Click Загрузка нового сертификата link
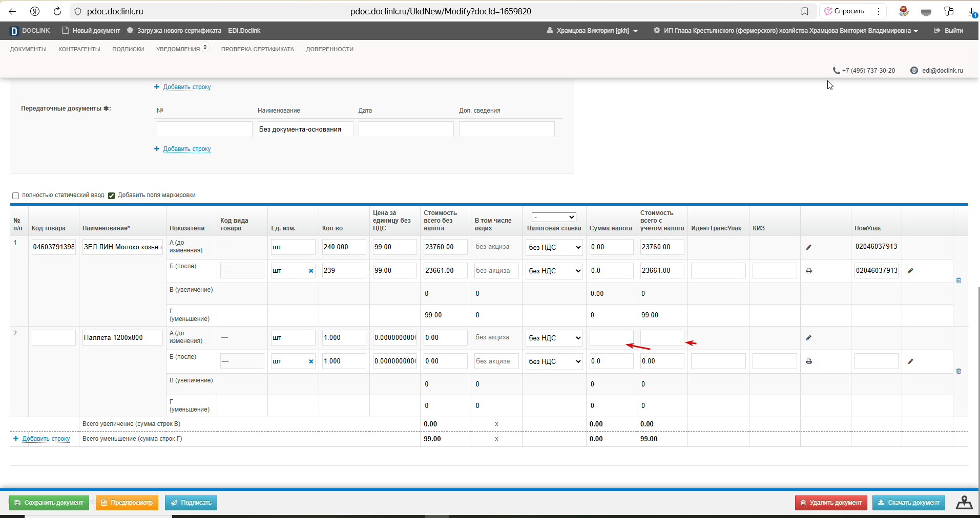The width and height of the screenshot is (980, 518). pos(174,31)
